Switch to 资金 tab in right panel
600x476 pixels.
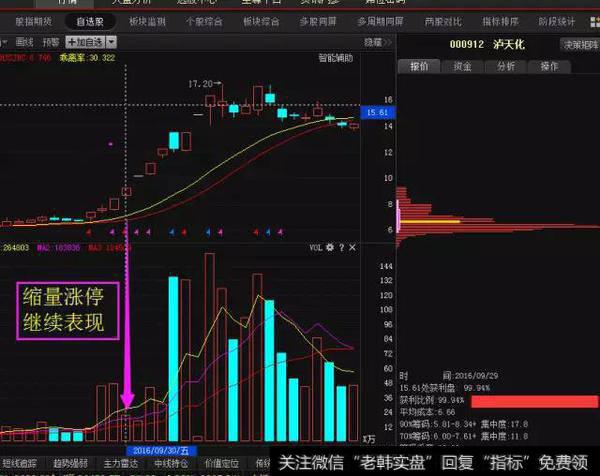pyautogui.click(x=462, y=66)
